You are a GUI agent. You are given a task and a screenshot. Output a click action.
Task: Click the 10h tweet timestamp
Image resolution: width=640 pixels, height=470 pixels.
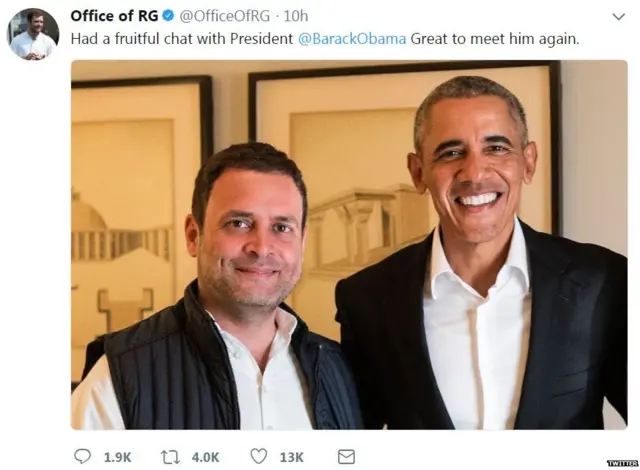(296, 16)
